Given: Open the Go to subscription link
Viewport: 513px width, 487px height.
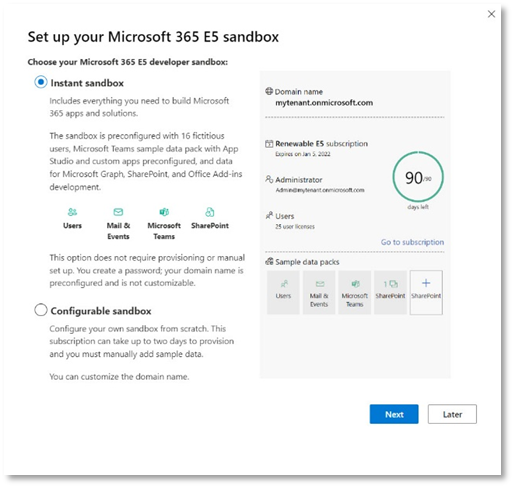Looking at the screenshot, I should [412, 242].
